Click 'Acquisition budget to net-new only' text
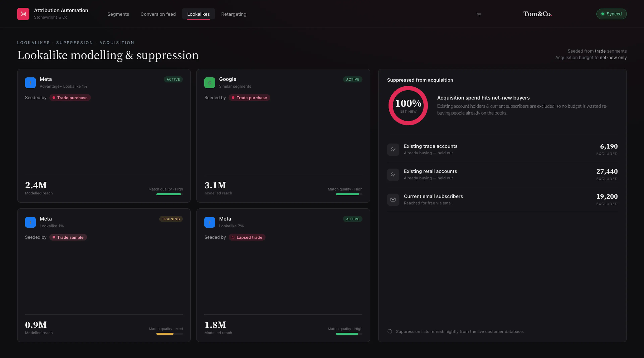The height and width of the screenshot is (358, 644). pyautogui.click(x=591, y=58)
